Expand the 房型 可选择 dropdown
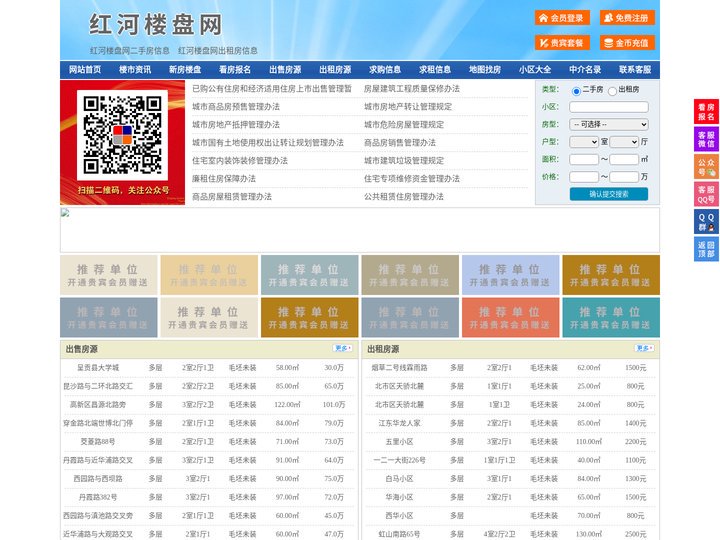The image size is (720, 540). [609, 124]
